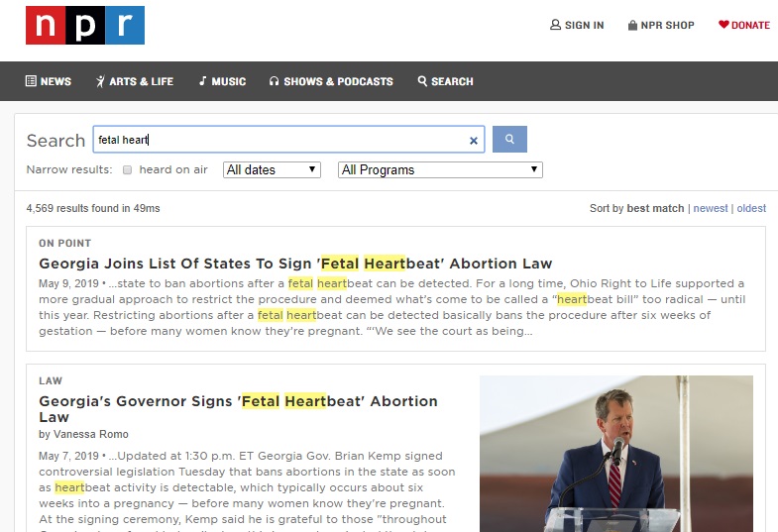The height and width of the screenshot is (532, 778).
Task: Submit search with the blue magnifier button
Action: click(x=509, y=140)
